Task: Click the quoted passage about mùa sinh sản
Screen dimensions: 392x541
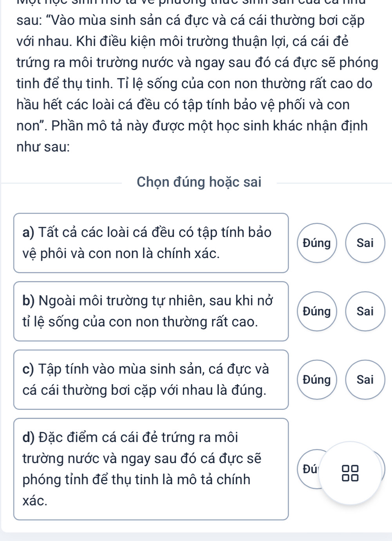Action: click(x=196, y=73)
